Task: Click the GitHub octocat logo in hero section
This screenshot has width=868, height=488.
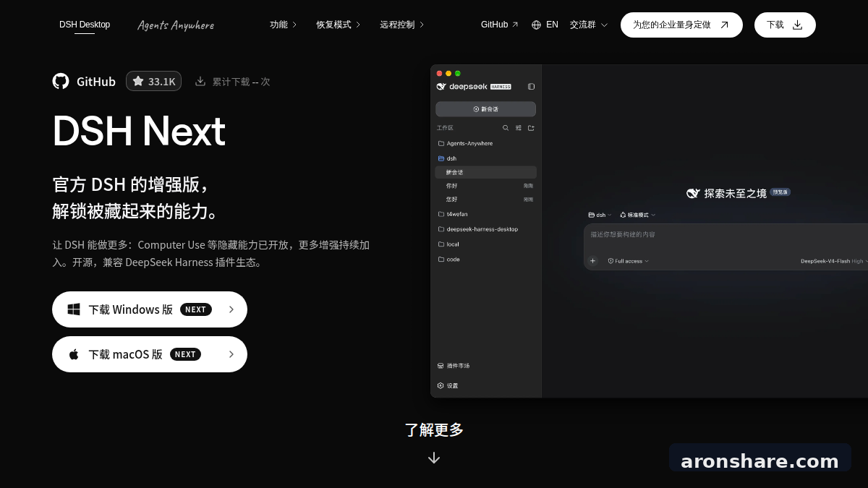Action: 61,81
